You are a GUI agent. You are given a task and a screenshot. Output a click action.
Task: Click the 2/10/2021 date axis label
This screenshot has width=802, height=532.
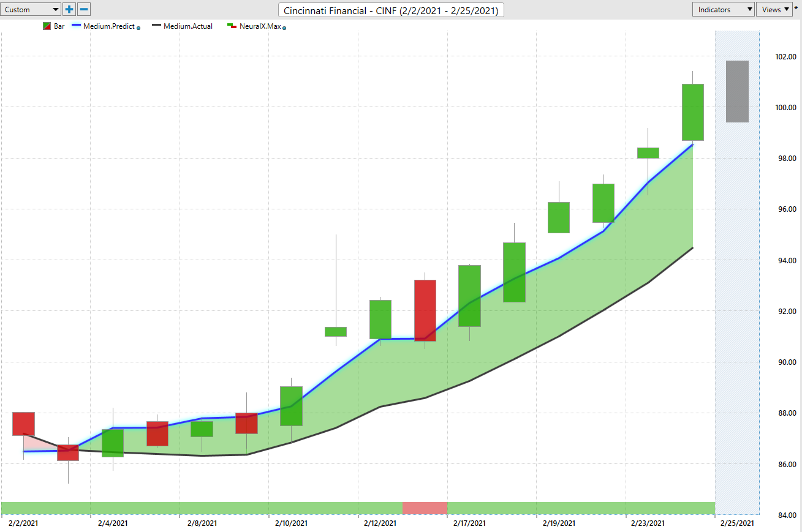point(291,523)
